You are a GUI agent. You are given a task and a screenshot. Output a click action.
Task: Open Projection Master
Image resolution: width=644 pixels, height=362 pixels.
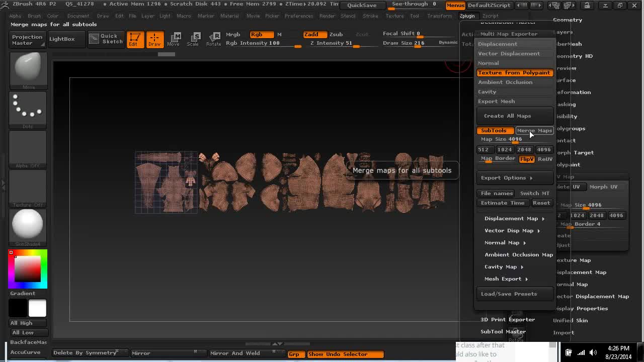[27, 40]
